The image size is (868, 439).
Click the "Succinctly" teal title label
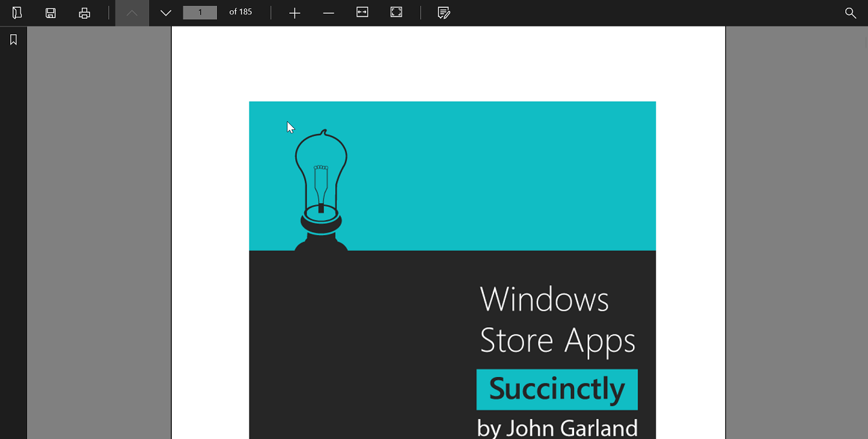pyautogui.click(x=557, y=389)
